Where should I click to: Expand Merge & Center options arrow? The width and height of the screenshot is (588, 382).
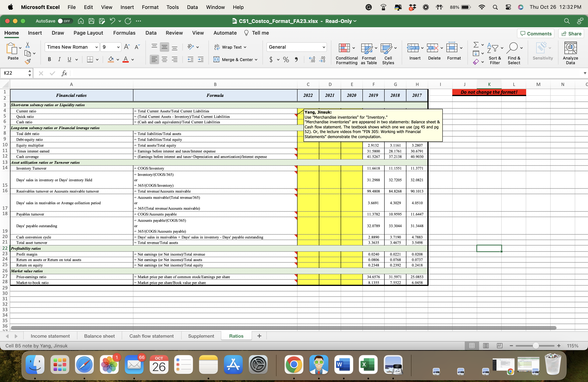(256, 60)
